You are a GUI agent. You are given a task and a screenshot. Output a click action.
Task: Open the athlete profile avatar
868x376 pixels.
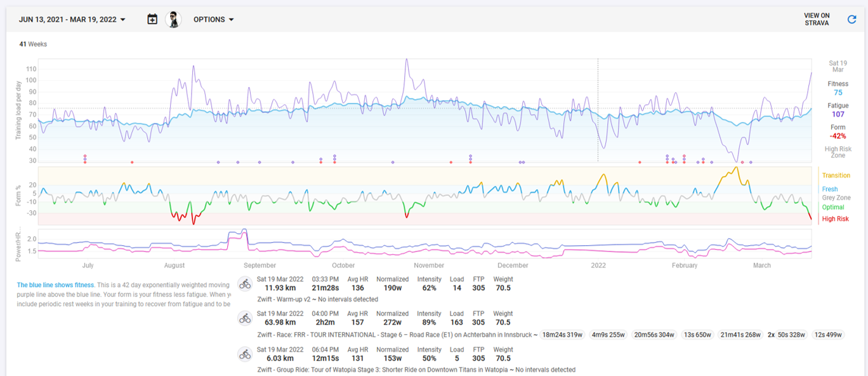pos(173,20)
